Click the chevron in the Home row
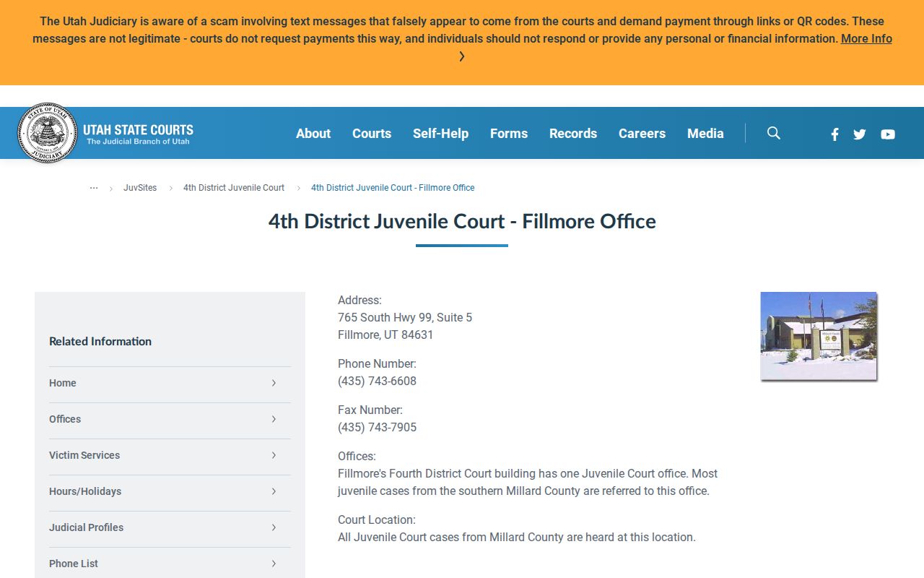This screenshot has width=924, height=578. pyautogui.click(x=274, y=383)
